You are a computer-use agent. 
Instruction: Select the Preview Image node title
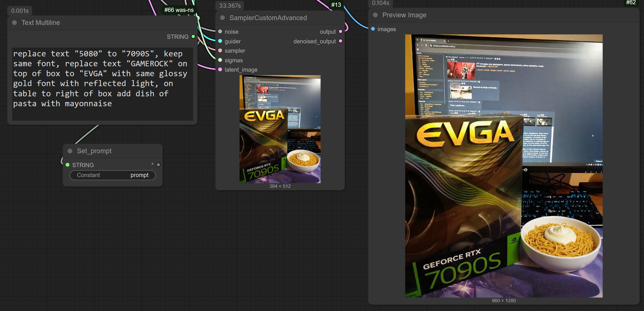point(404,15)
